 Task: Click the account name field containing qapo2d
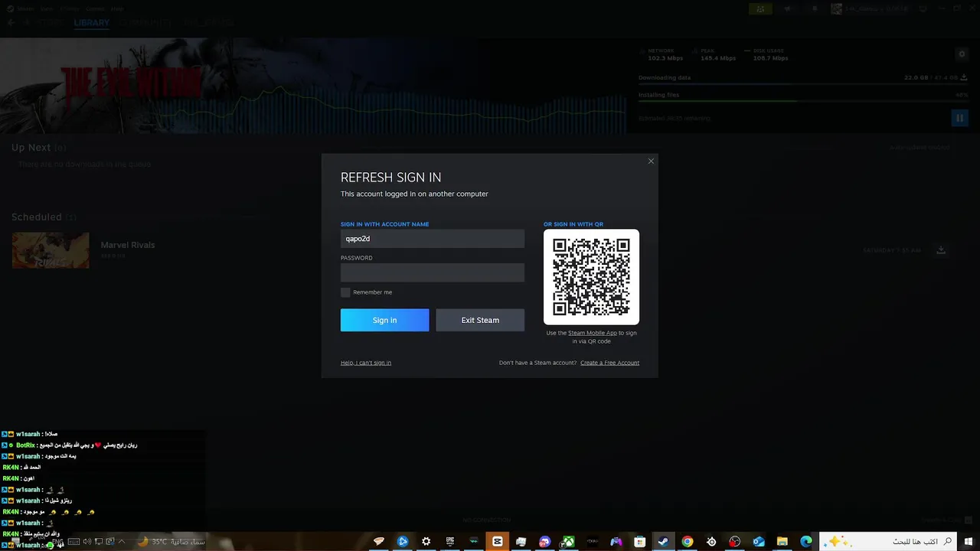click(x=433, y=239)
